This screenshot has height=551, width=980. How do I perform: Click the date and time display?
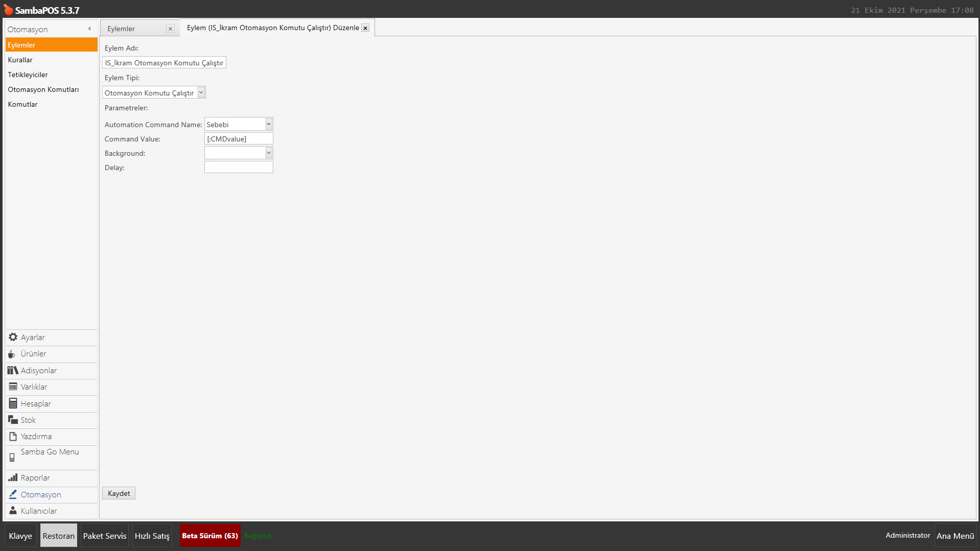pos(912,10)
